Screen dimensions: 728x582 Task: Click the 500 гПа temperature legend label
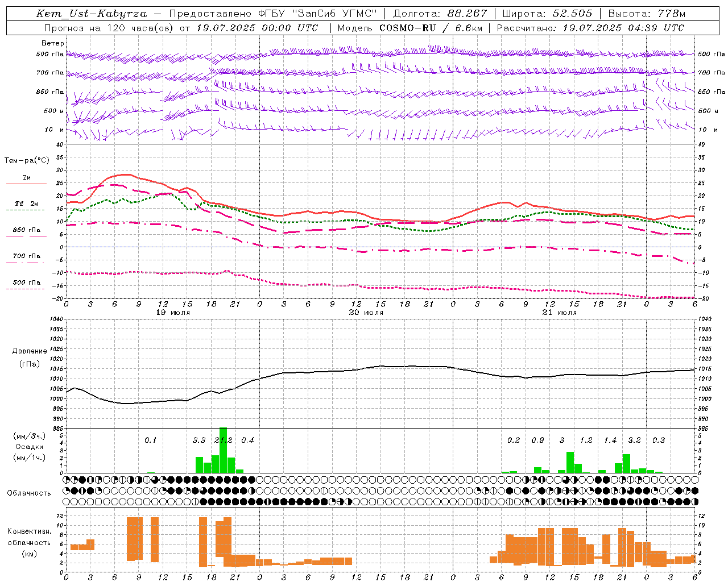[x=27, y=282]
